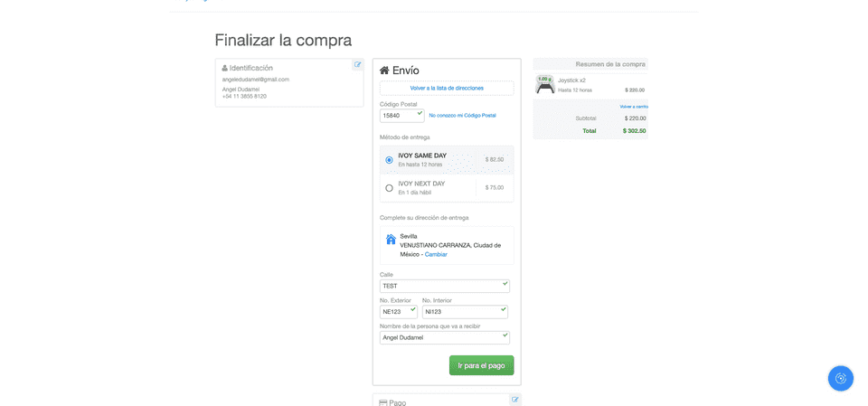
Task: Click the Sevilla address text
Action: pyautogui.click(x=409, y=237)
